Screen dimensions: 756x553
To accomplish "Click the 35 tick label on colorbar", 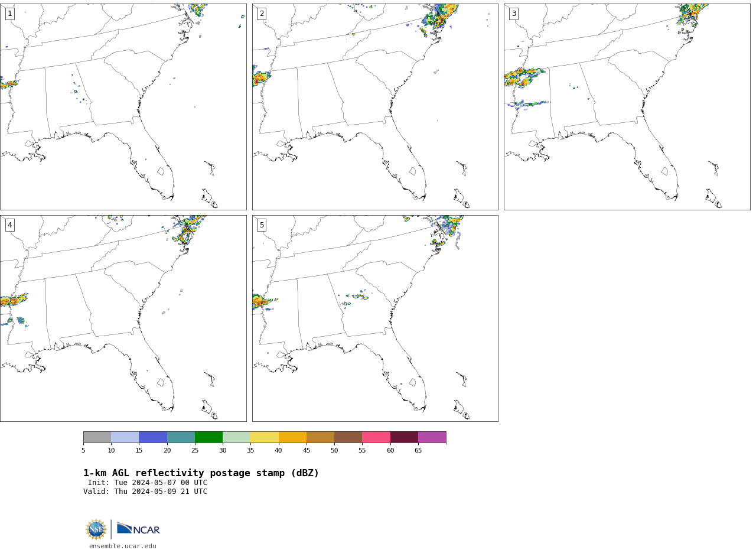I will [250, 451].
